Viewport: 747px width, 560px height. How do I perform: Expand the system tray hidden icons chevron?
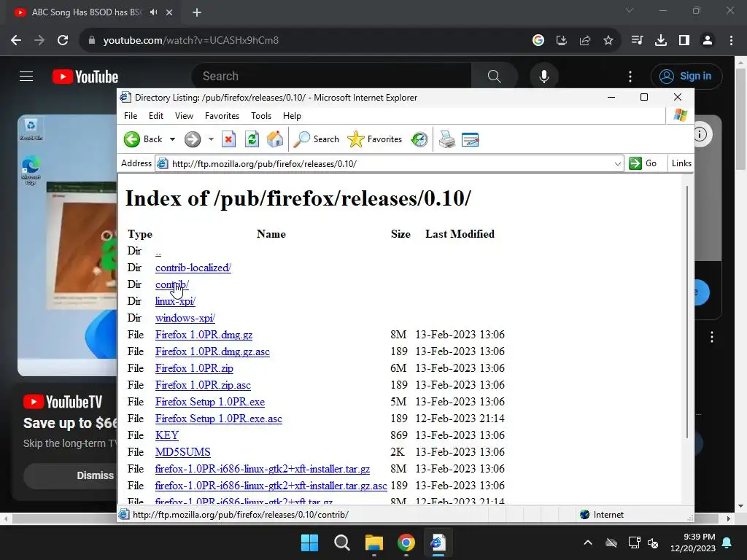pos(588,542)
